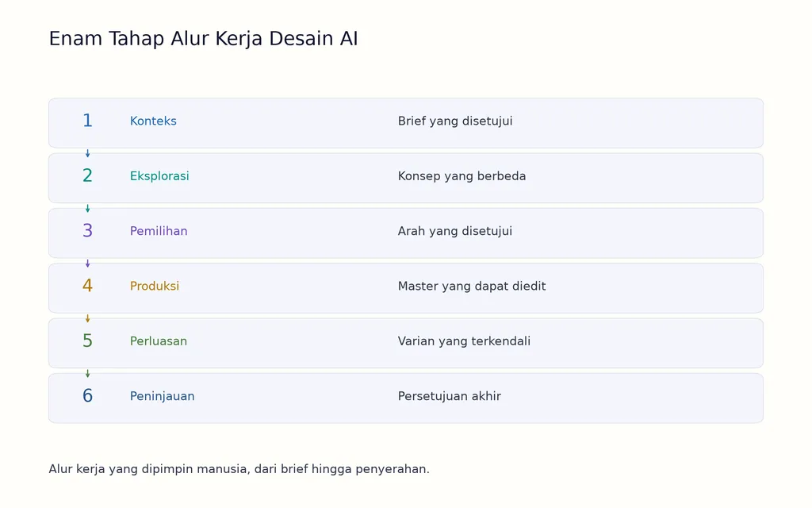Select step number 4
The height and width of the screenshot is (508, 812).
coord(87,286)
